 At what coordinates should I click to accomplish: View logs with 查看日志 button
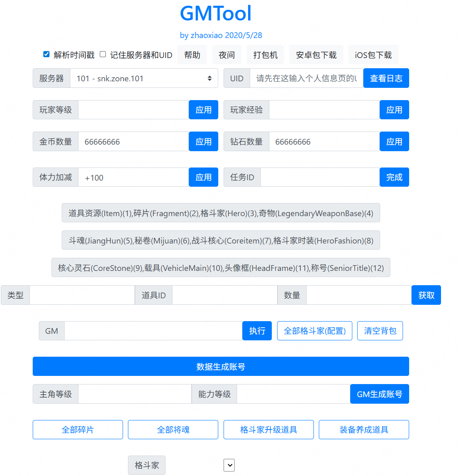[386, 78]
